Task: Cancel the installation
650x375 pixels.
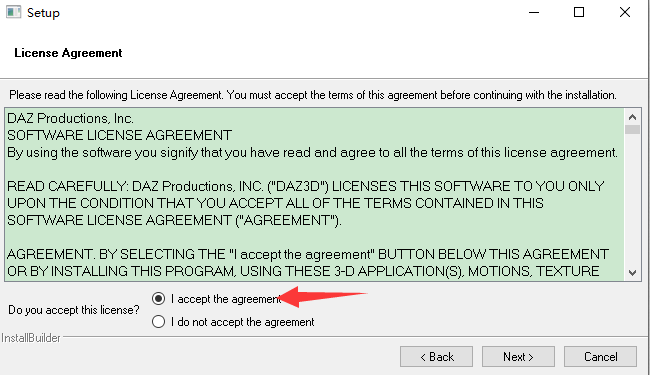Action: (600, 357)
